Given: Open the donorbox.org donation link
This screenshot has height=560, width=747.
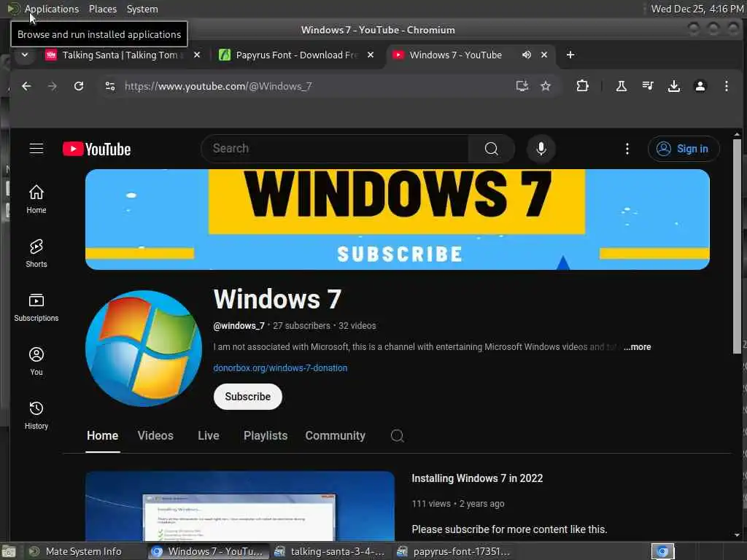Looking at the screenshot, I should [280, 368].
